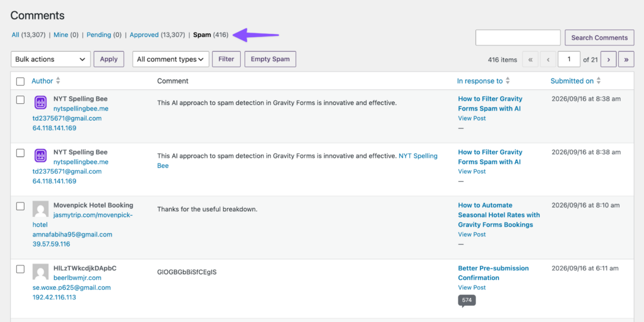
Task: Go to next page of comments
Action: 608,59
